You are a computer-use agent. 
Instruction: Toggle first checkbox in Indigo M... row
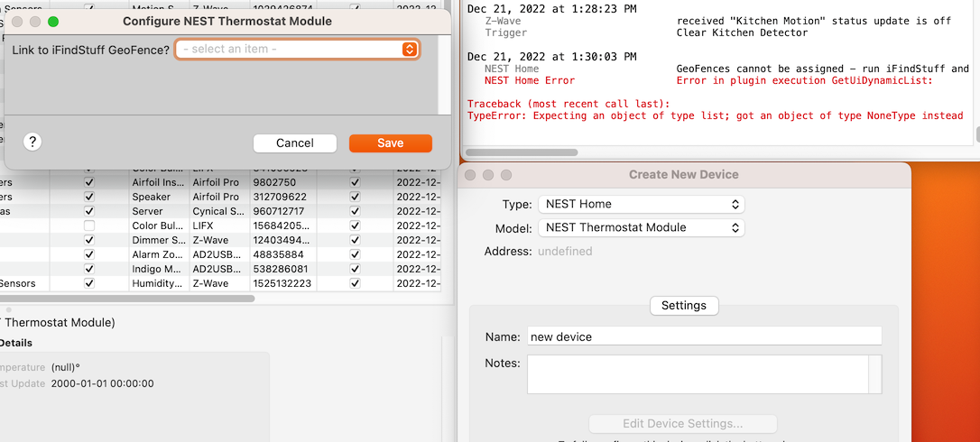click(x=88, y=269)
